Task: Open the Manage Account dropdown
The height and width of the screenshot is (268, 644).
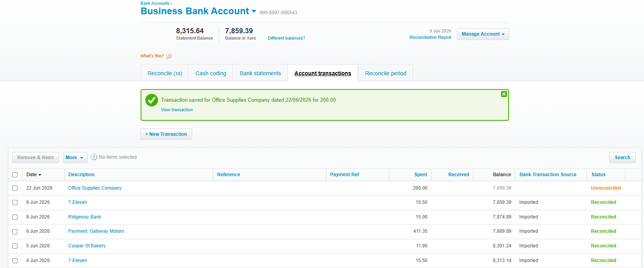Action: (483, 34)
